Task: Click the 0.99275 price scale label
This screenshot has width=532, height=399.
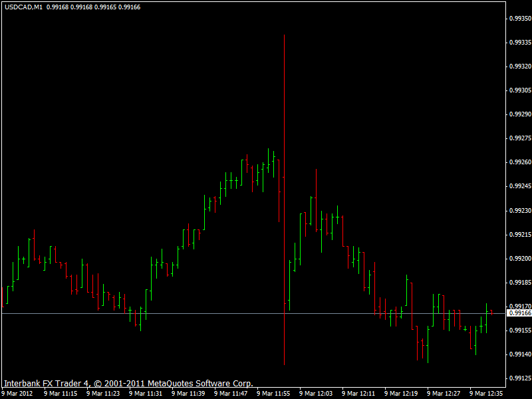Action: (x=520, y=138)
